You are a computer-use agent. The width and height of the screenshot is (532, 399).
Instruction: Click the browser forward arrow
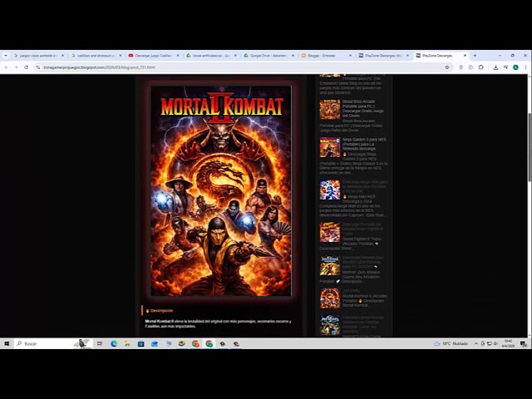16,67
